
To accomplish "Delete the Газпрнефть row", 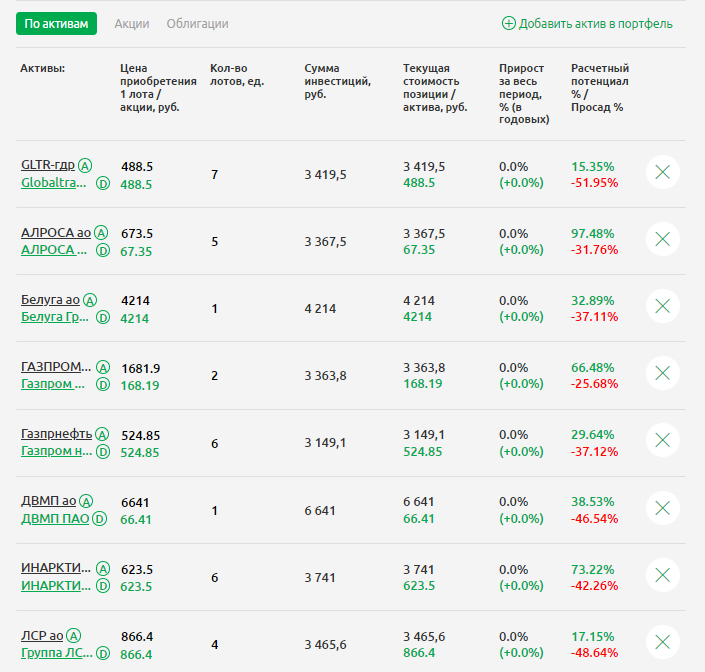I will (x=662, y=440).
